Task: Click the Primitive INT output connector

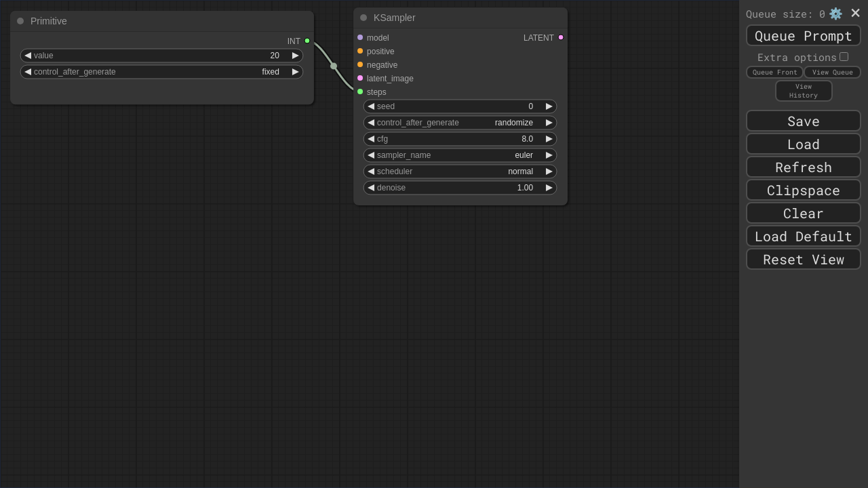Action: coord(307,41)
